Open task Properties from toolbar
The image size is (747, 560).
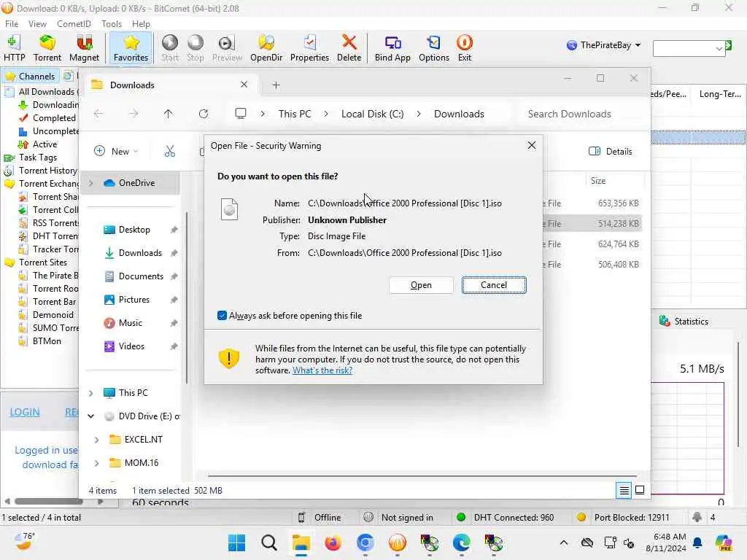(309, 47)
